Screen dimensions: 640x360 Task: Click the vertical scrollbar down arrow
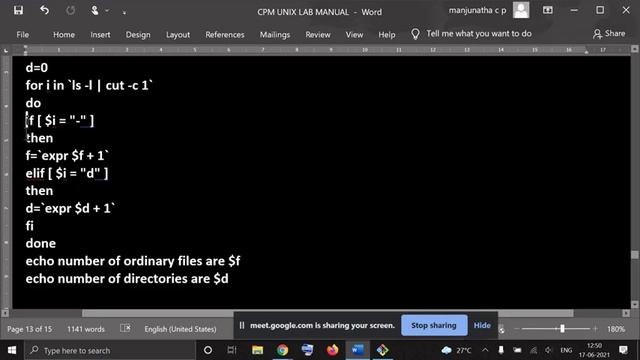click(634, 304)
